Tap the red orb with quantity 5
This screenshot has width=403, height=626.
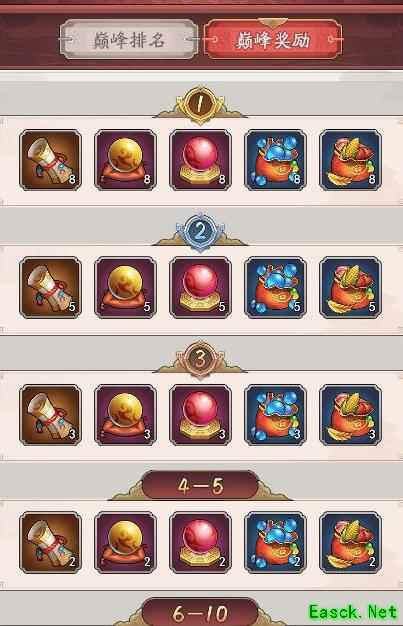201,287
